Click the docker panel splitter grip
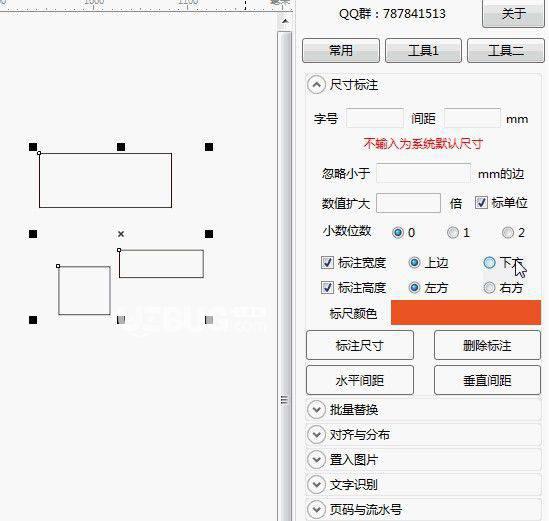 coord(284,400)
